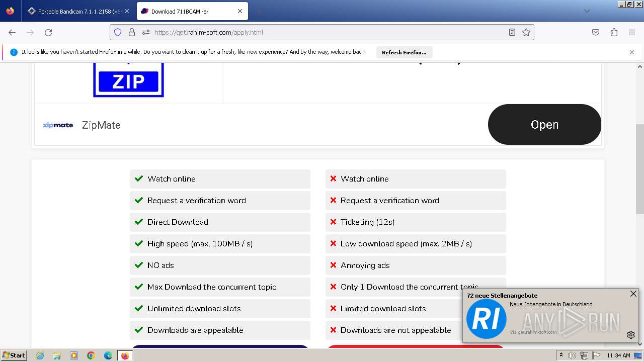Click the page vertical scrollbar thumb
Viewport: 644px width, 362px height.
[640, 169]
